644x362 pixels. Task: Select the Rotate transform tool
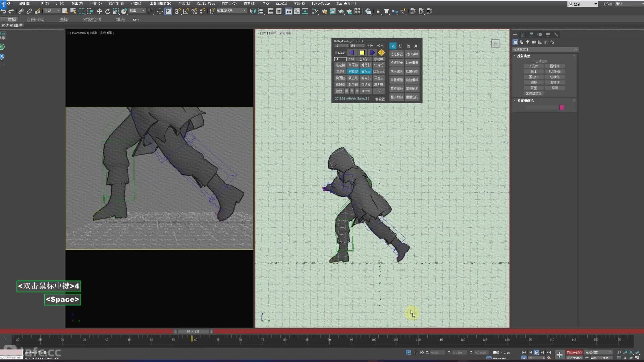108,11
